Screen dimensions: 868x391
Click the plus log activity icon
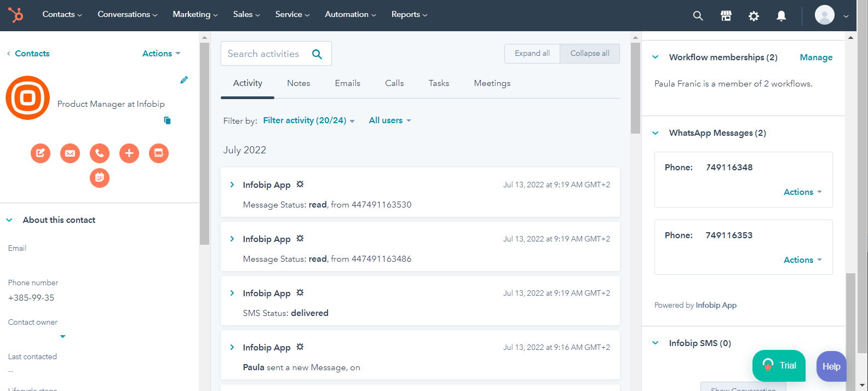coord(129,153)
